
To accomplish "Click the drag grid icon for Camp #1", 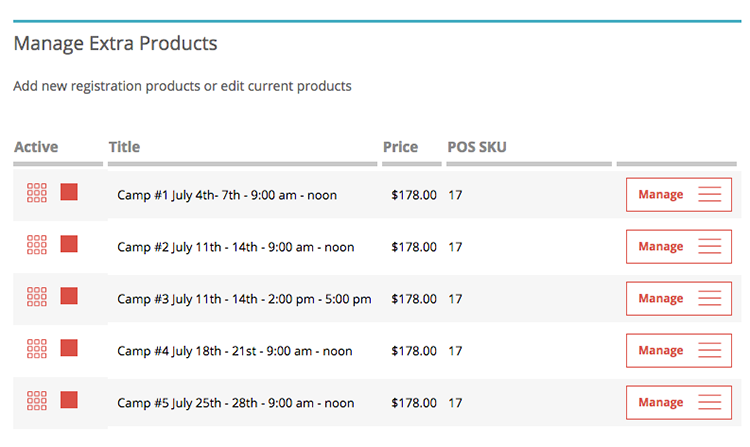I will (37, 193).
